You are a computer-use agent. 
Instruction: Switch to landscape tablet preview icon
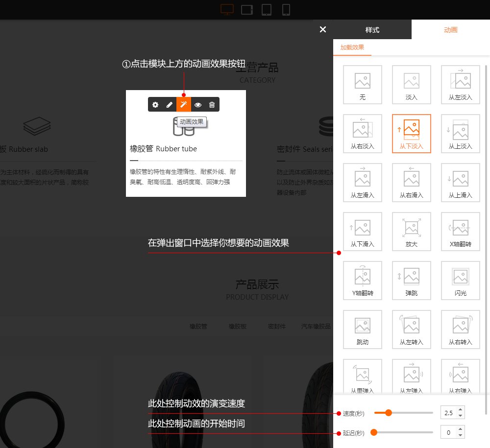[x=247, y=10]
